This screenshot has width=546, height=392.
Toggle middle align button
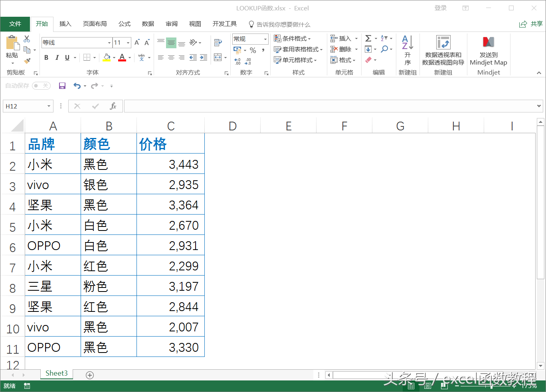coord(171,42)
